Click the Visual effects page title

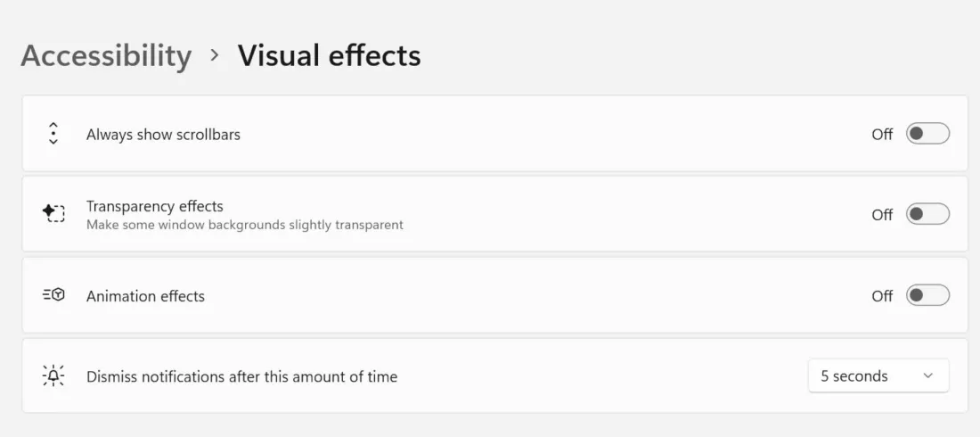329,55
